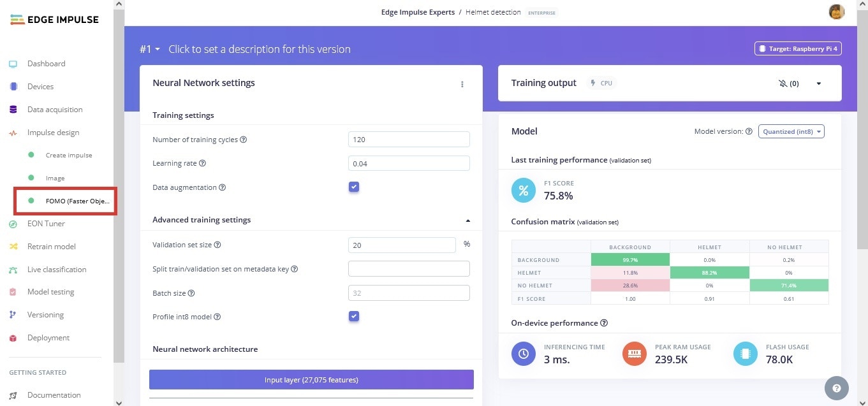This screenshot has height=406, width=868.
Task: Open Live classification page
Action: pos(57,270)
